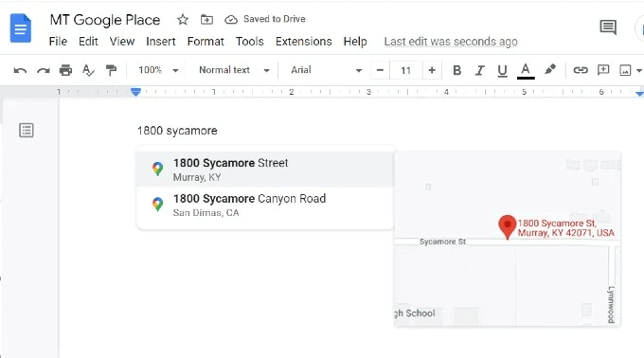
Task: Open the File menu
Action: point(58,42)
